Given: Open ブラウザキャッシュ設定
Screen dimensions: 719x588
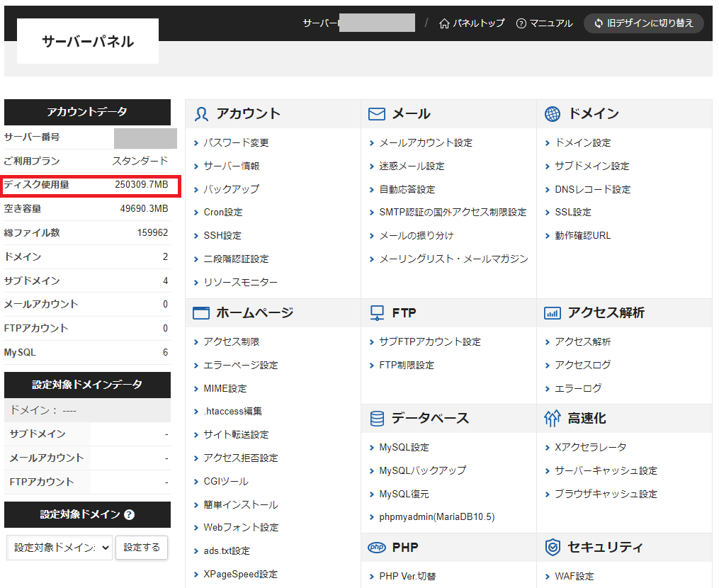Looking at the screenshot, I should 606,494.
